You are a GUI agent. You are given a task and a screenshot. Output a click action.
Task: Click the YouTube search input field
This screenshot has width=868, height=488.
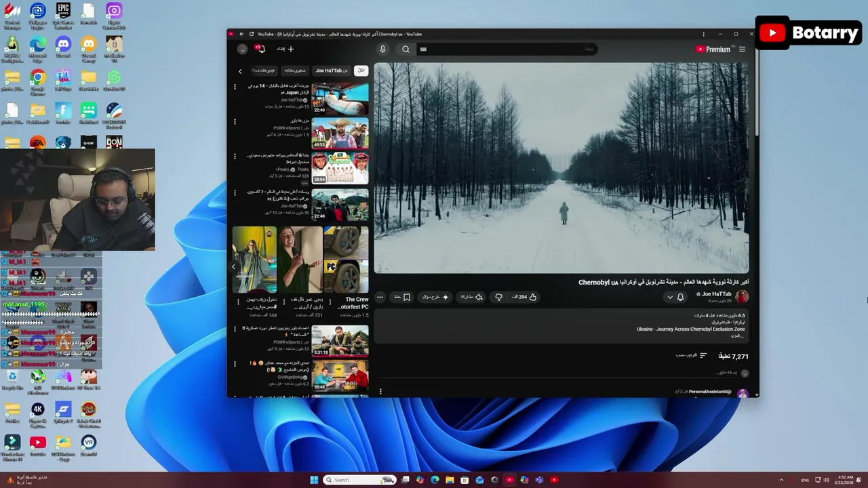[507, 49]
